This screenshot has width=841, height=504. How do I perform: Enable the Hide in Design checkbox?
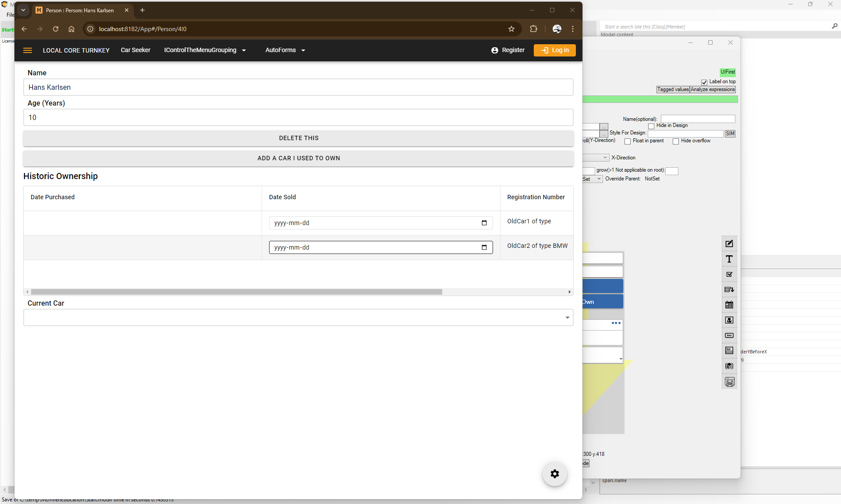[x=651, y=126]
